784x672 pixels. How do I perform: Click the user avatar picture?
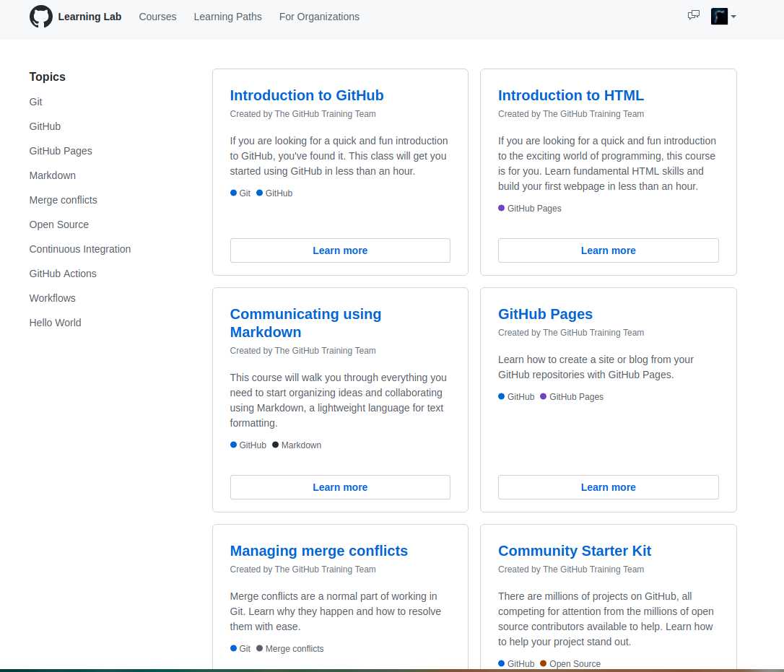(x=719, y=17)
